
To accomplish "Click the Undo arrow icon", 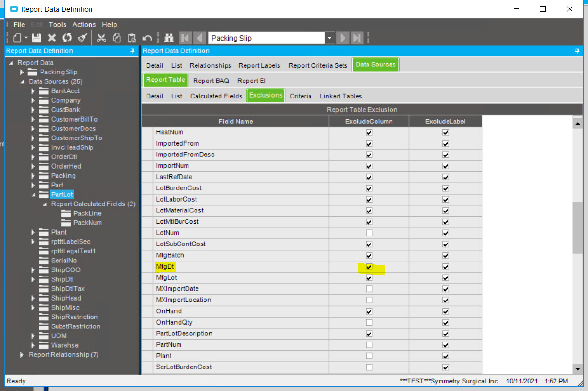I will (147, 38).
